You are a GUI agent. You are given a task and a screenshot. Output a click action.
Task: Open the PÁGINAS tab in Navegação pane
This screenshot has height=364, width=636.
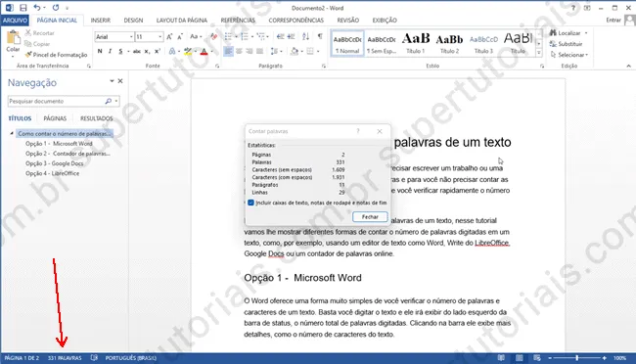pos(55,118)
